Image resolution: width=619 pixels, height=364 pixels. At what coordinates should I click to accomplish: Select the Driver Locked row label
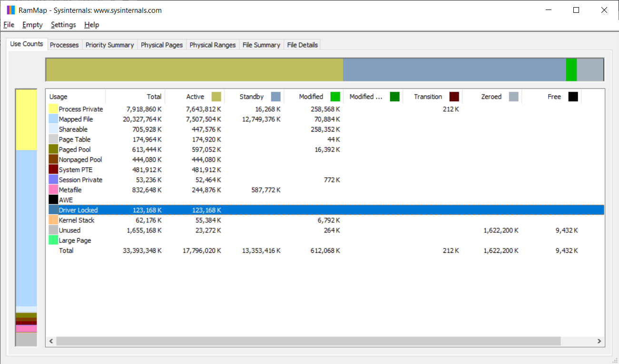tap(79, 210)
